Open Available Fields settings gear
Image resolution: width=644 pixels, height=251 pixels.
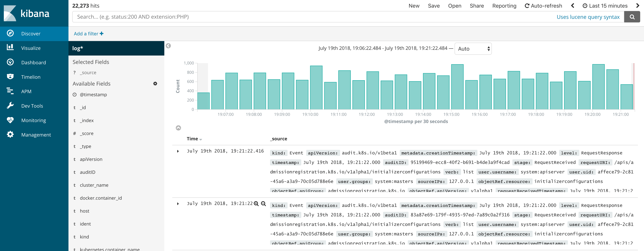[x=155, y=83]
